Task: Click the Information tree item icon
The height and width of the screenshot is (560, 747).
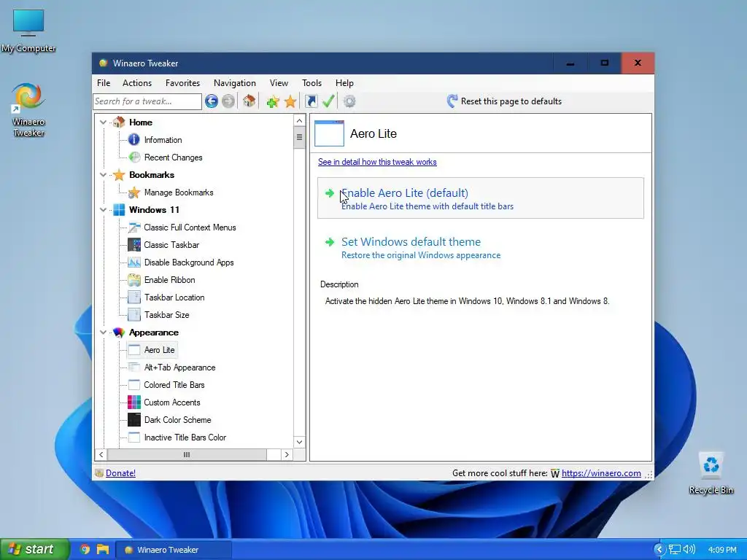Action: click(134, 139)
